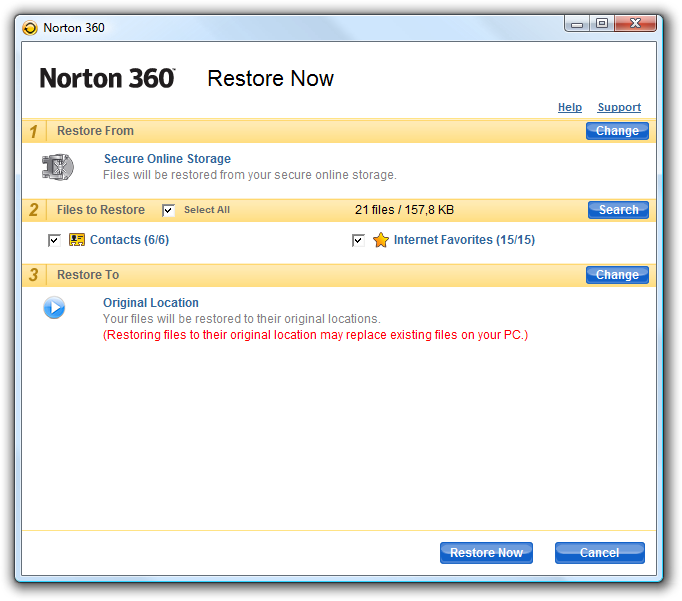Click the 'Files to Restore' heading
This screenshot has height=601, width=682.
click(x=101, y=210)
